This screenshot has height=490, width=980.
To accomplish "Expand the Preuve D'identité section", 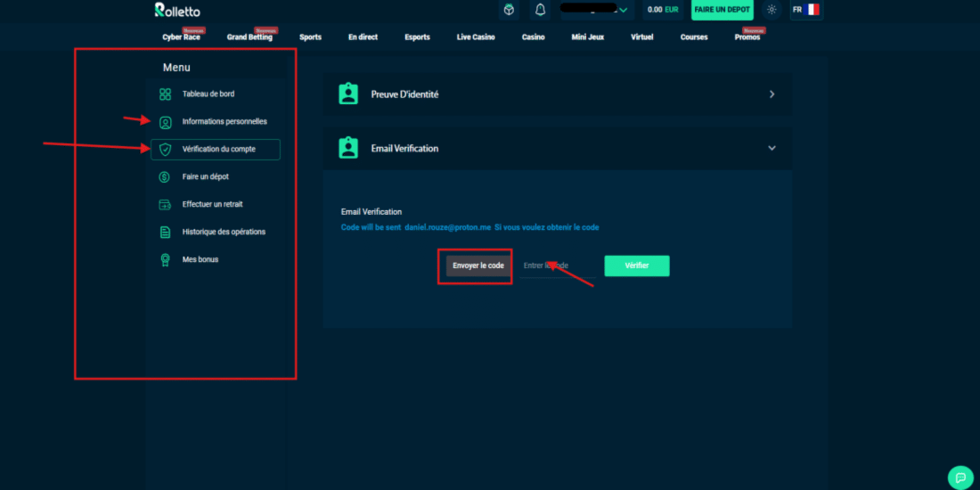I will click(772, 94).
